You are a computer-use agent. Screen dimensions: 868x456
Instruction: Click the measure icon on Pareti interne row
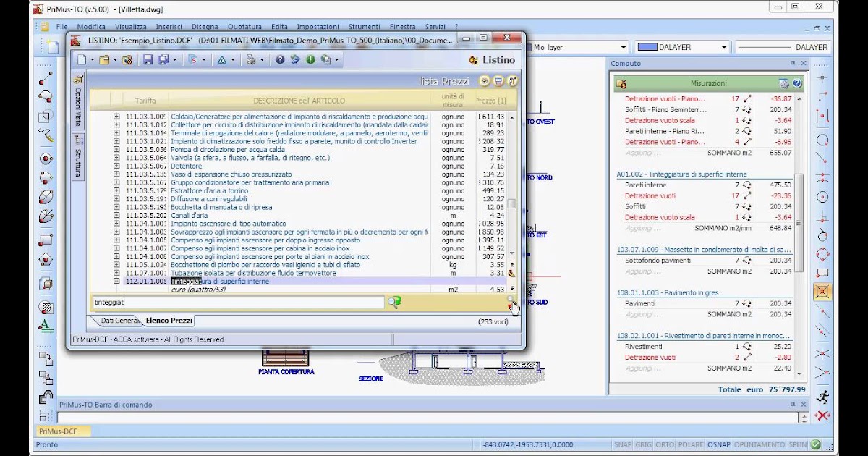(747, 185)
